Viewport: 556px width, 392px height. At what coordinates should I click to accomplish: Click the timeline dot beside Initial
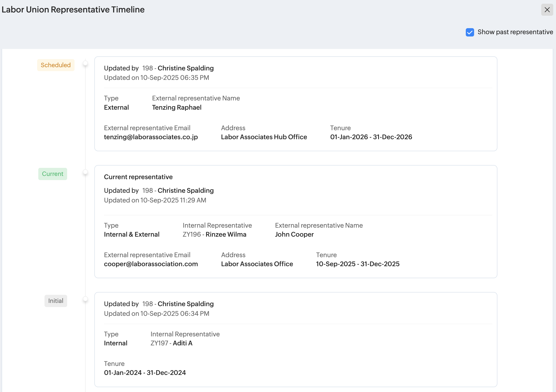point(85,299)
